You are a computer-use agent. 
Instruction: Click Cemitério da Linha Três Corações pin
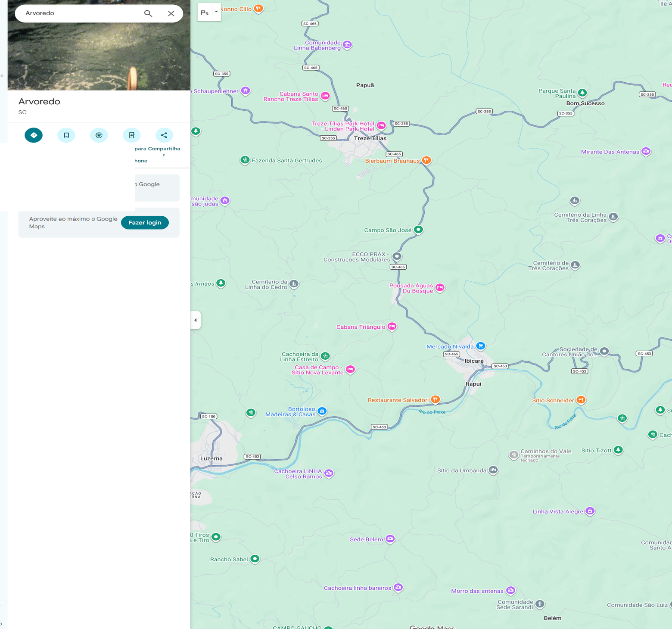click(x=613, y=217)
